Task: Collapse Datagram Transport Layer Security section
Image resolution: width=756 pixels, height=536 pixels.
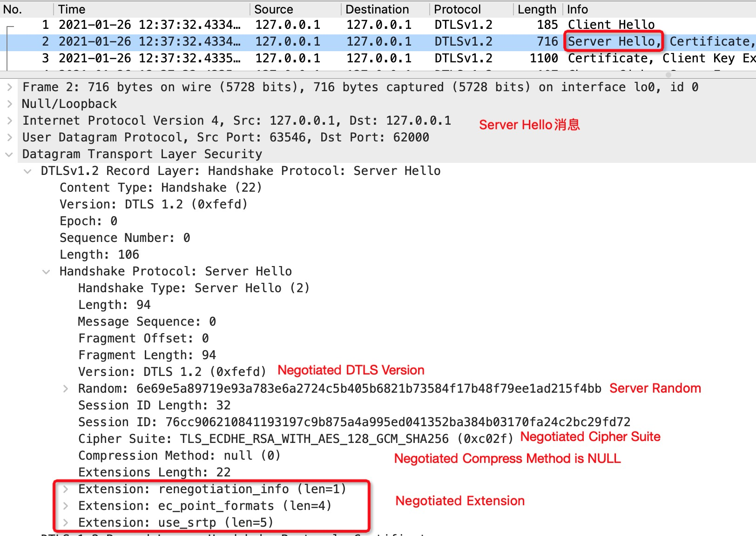Action: click(x=9, y=154)
